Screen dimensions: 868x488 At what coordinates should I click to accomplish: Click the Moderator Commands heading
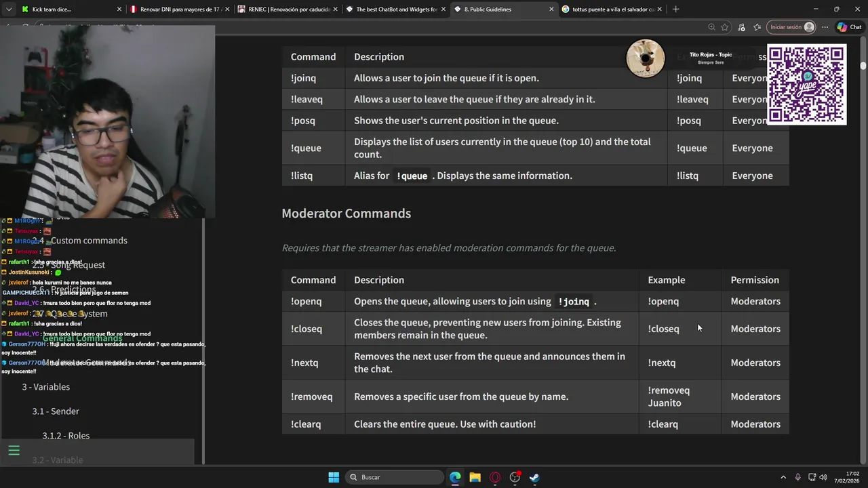coord(347,213)
